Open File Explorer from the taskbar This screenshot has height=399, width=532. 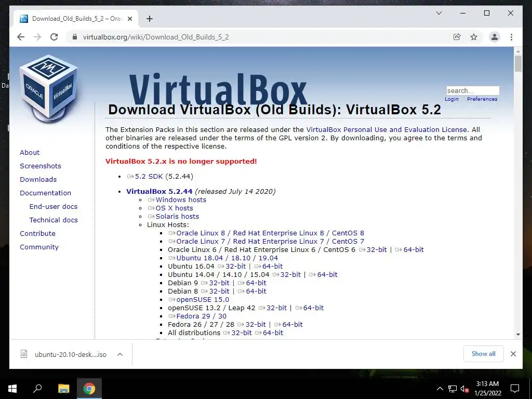[63, 389]
